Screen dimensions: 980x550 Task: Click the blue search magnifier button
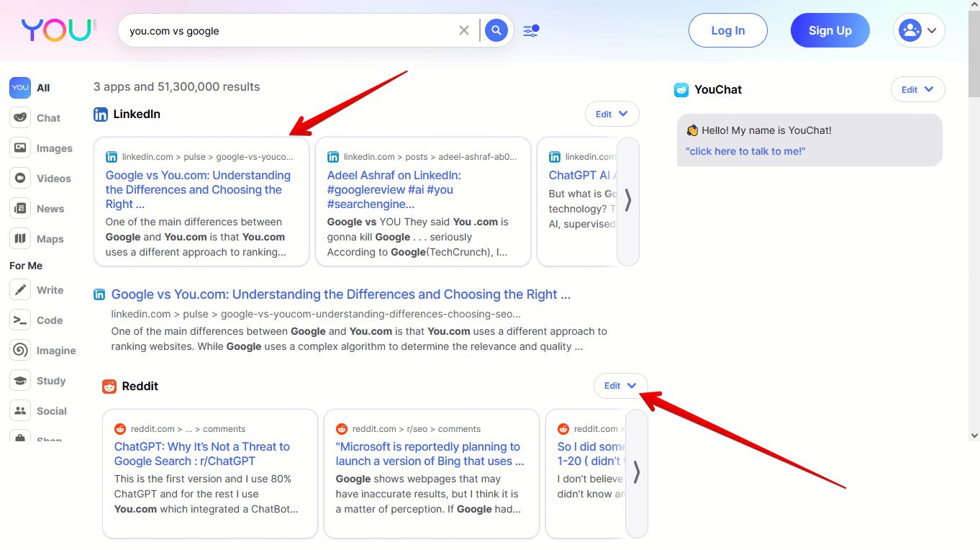tap(496, 30)
